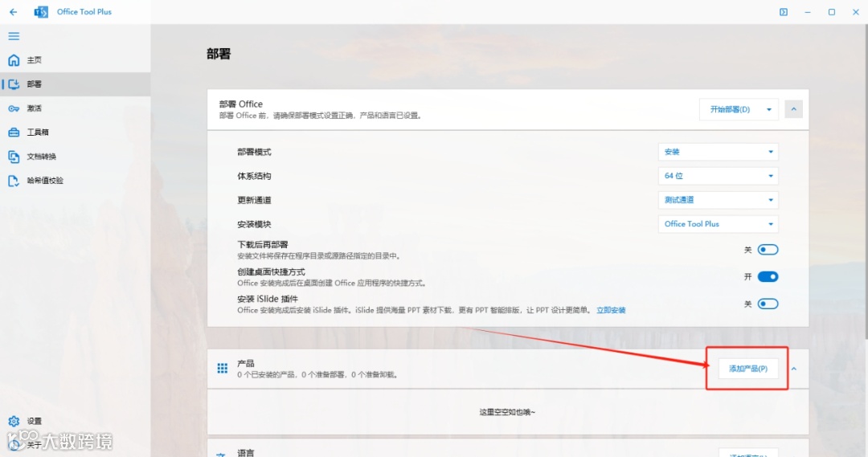This screenshot has height=457, width=868.
Task: Click the 设置 gear icon
Action: 14,421
